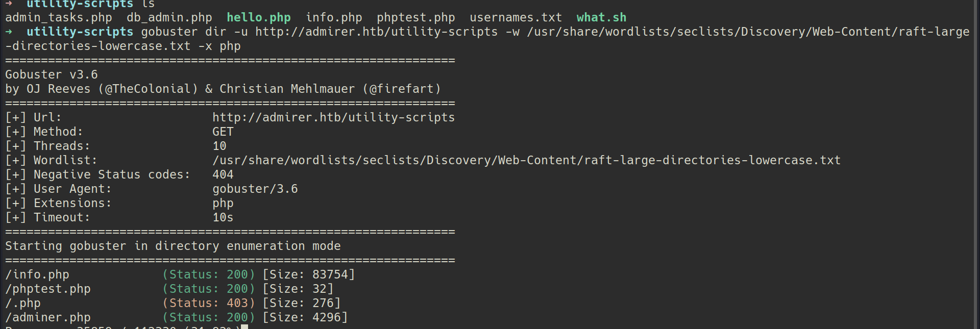Click usernames.txt in the ls listing
980x329 pixels.
click(x=516, y=18)
